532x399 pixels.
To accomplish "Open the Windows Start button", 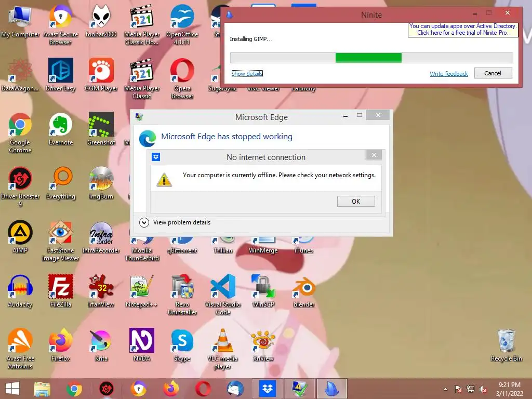I will click(12, 389).
